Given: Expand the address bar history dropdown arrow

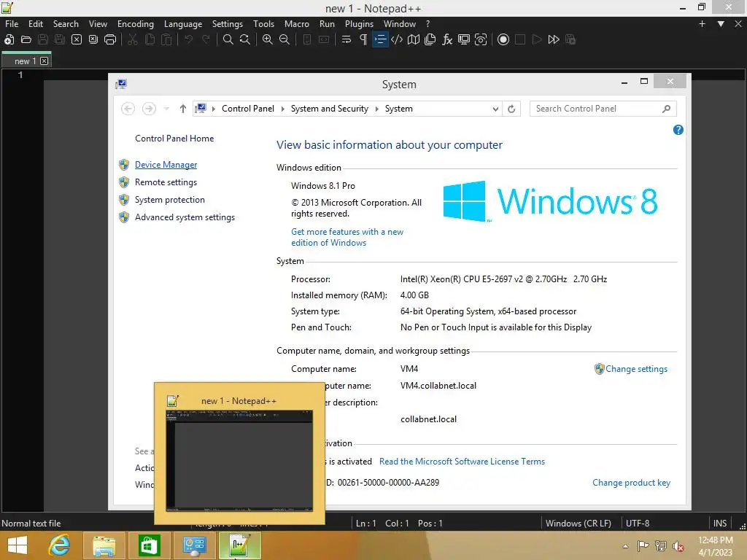Looking at the screenshot, I should click(495, 109).
